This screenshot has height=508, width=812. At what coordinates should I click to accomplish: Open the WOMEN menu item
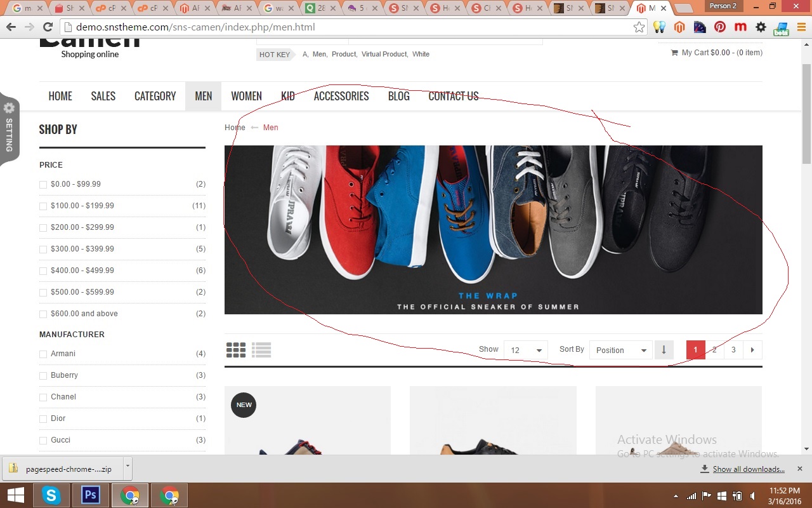coord(246,96)
